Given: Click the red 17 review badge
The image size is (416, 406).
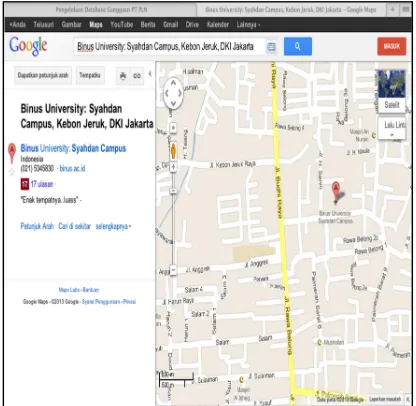Looking at the screenshot, I should pos(25,184).
